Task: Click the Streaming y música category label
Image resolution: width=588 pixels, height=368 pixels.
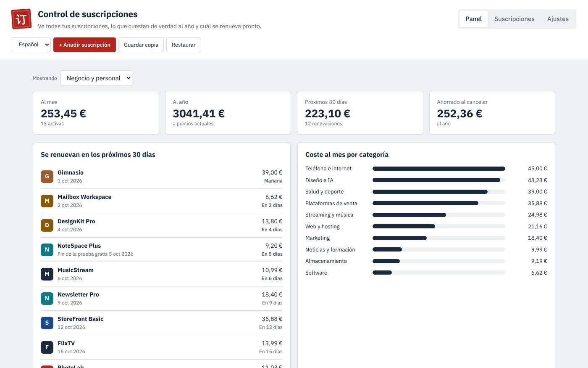Action: 329,215
